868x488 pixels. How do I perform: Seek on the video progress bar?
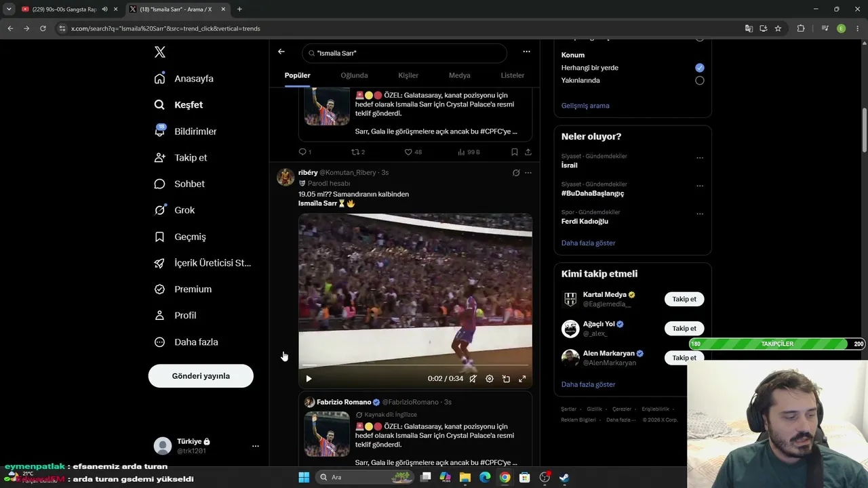(415, 366)
